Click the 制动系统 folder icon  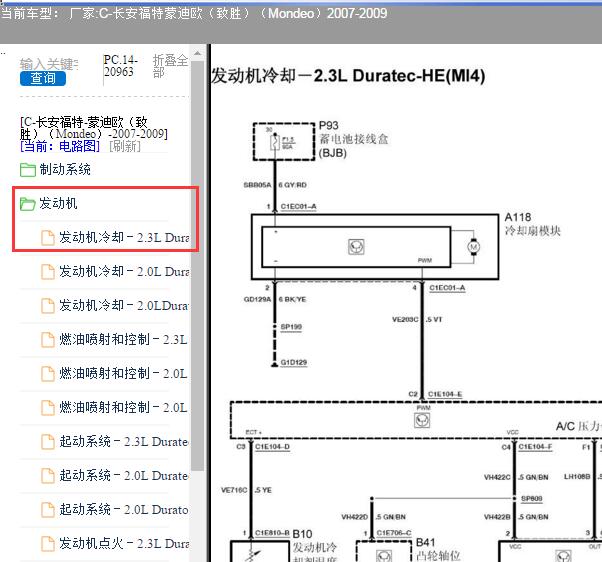[x=28, y=170]
